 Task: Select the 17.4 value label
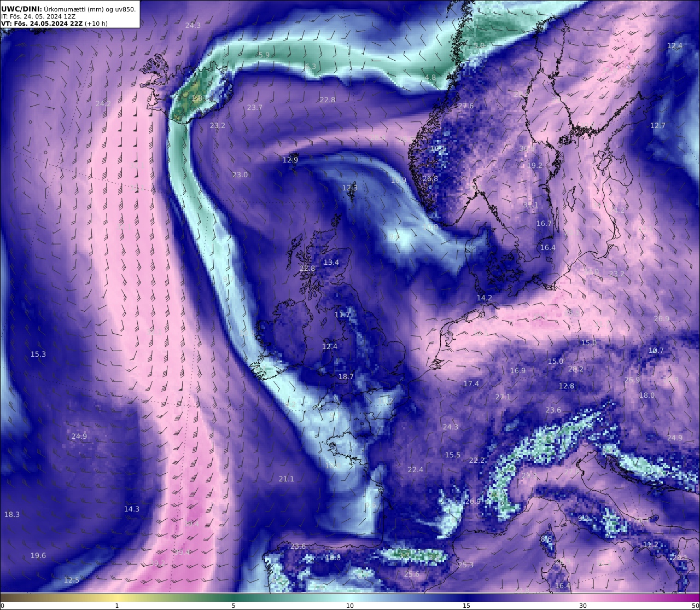point(471,384)
